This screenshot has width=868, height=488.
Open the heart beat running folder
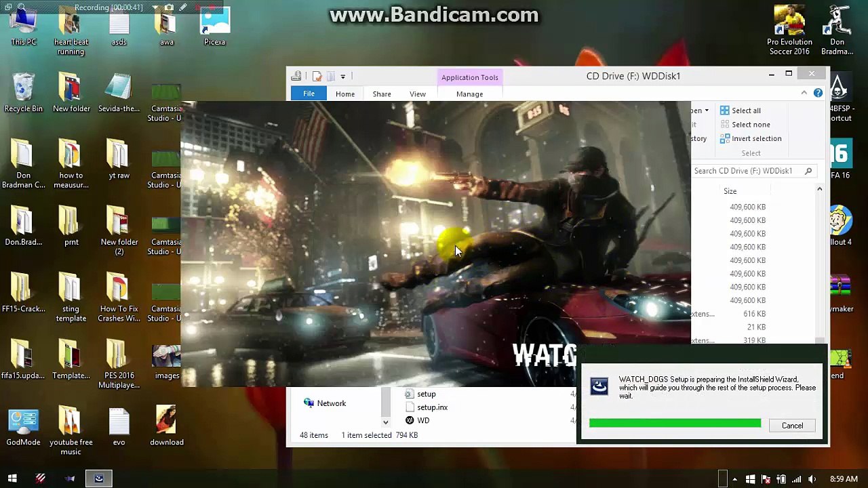click(71, 30)
